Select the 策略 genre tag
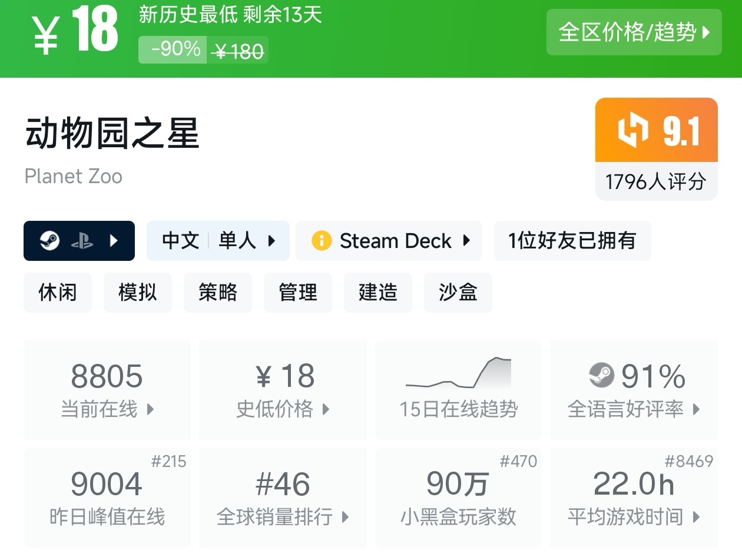Viewport: 742px width, 560px height. pyautogui.click(x=218, y=292)
